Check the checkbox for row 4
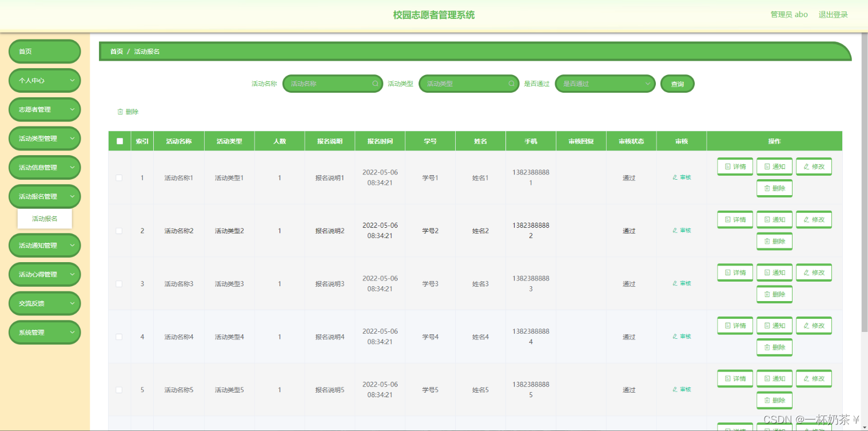 pyautogui.click(x=119, y=337)
